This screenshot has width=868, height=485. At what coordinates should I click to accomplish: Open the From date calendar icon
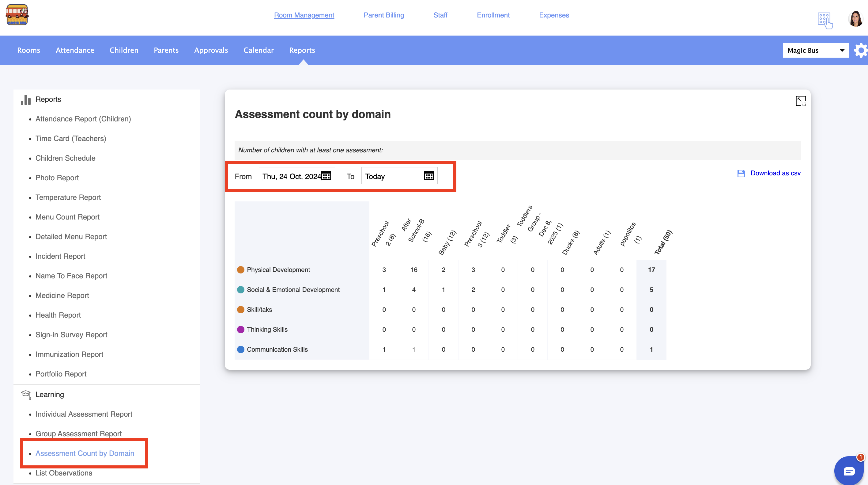pyautogui.click(x=326, y=176)
